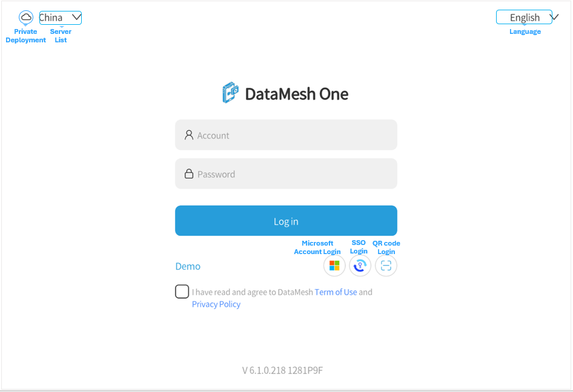The image size is (573, 392).
Task: Click the Microsoft Account Login icon
Action: [334, 266]
